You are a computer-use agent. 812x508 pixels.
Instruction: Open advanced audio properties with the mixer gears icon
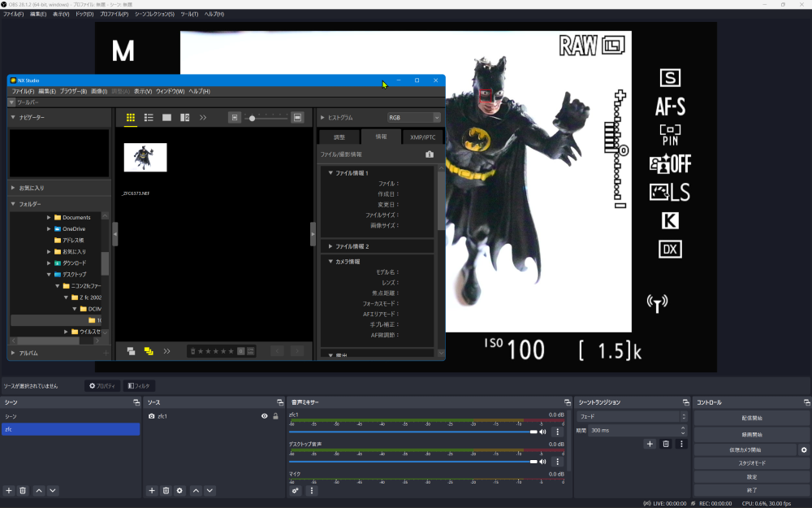click(x=296, y=490)
